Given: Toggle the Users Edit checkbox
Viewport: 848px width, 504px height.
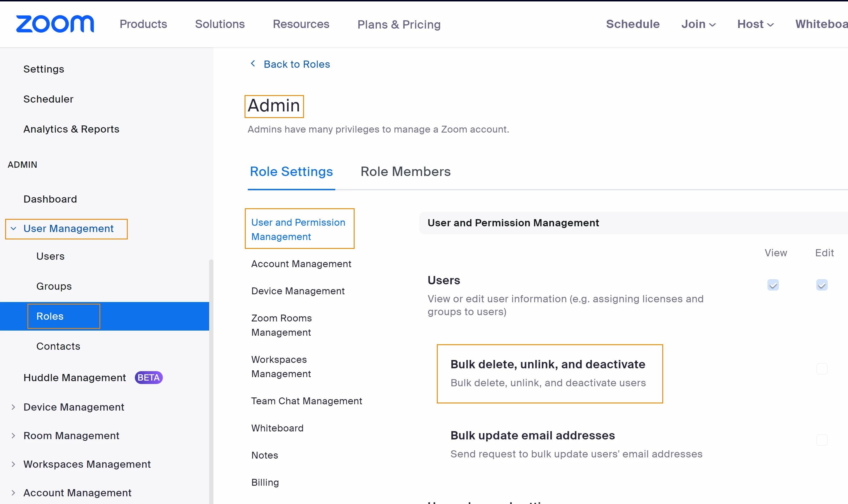Looking at the screenshot, I should [x=822, y=285].
